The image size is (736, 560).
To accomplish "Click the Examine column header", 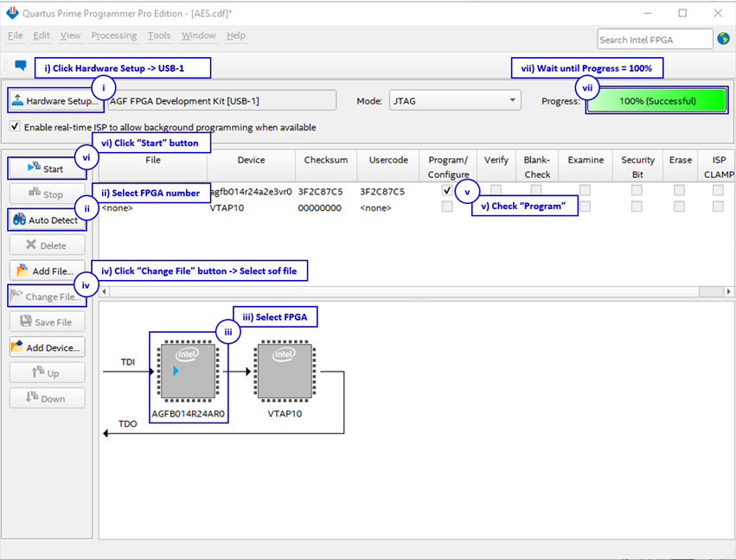I will (x=586, y=167).
